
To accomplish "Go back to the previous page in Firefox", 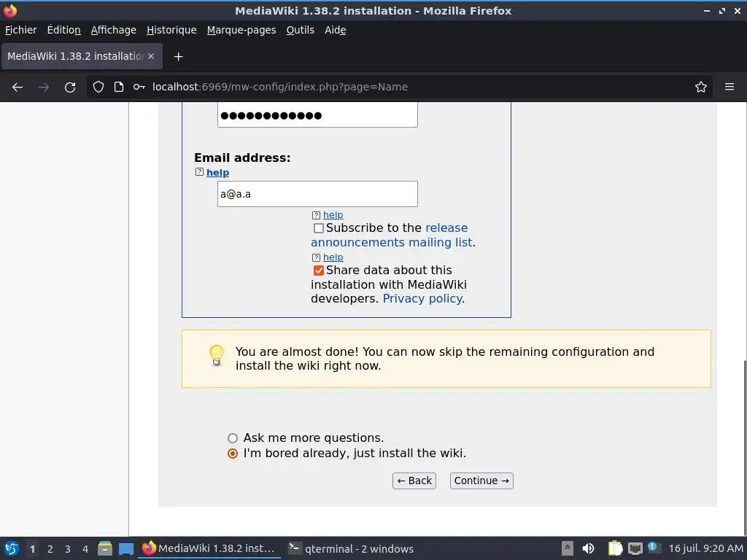I will point(18,87).
